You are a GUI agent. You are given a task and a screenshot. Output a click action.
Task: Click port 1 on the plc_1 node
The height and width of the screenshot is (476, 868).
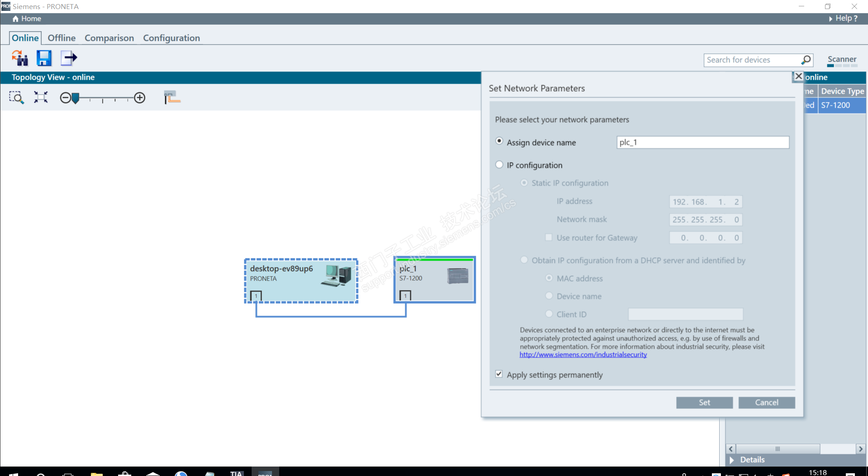(405, 296)
